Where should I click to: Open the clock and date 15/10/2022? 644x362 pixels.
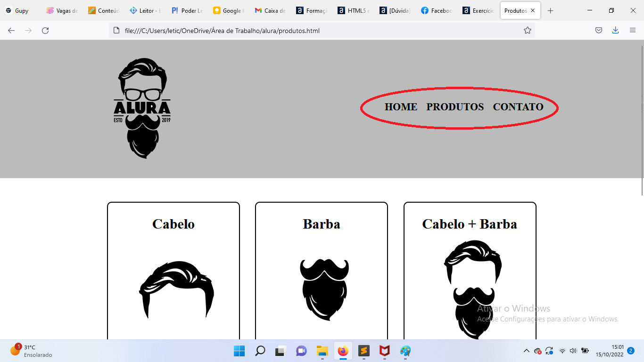coord(610,351)
